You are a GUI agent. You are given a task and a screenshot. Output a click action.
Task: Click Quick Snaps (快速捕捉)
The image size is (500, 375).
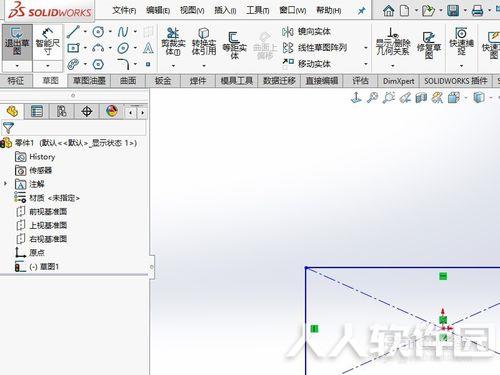[461, 41]
